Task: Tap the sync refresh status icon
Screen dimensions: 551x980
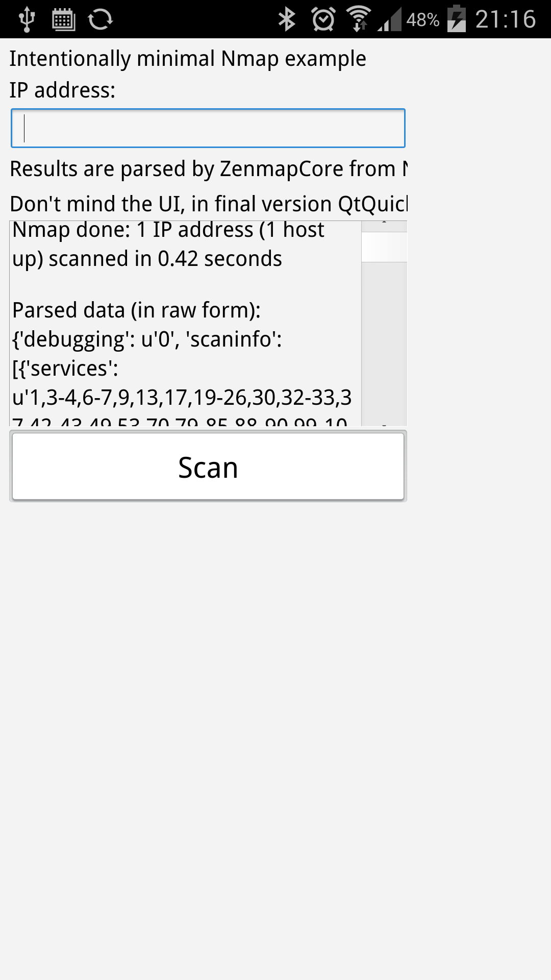Action: (x=100, y=19)
